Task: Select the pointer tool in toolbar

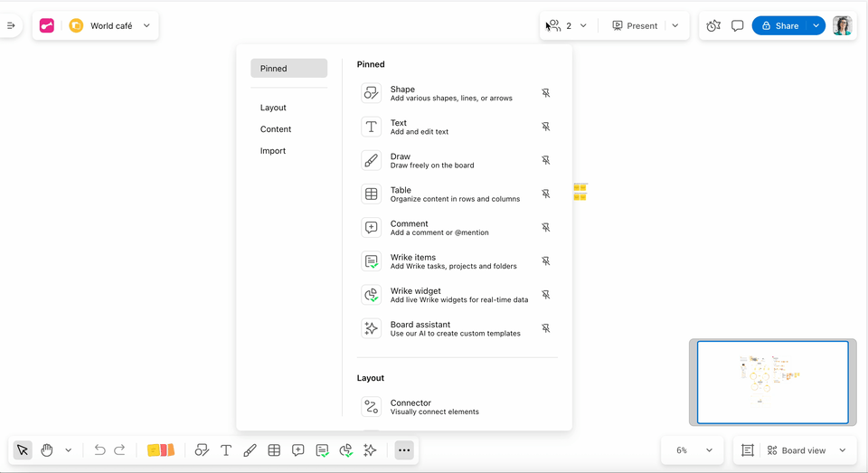Action: [23, 450]
